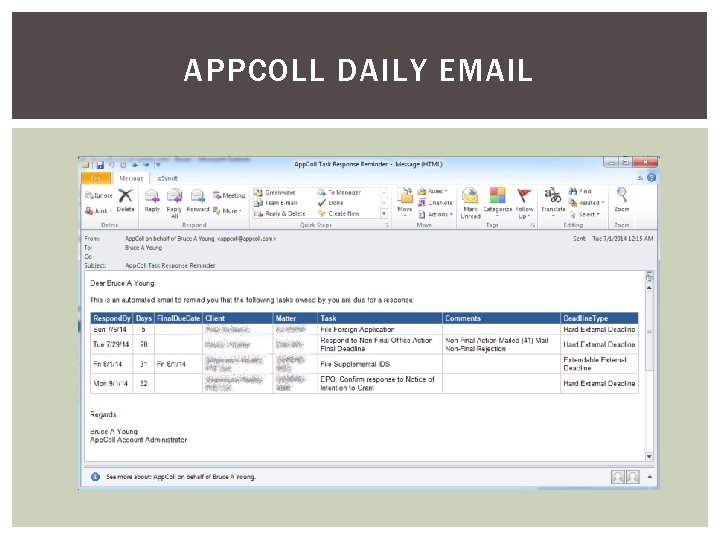This screenshot has height=540, width=720.
Task: Open the File tab
Action: 96,178
